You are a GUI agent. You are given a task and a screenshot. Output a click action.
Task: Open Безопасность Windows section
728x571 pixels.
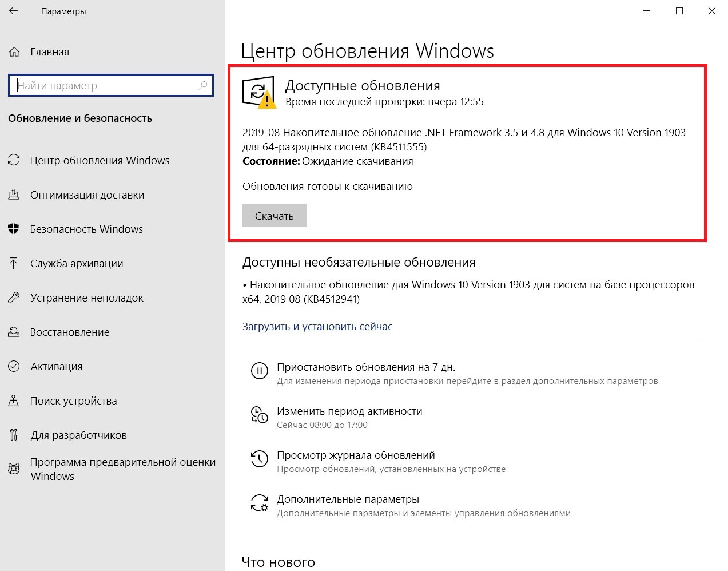click(x=86, y=229)
